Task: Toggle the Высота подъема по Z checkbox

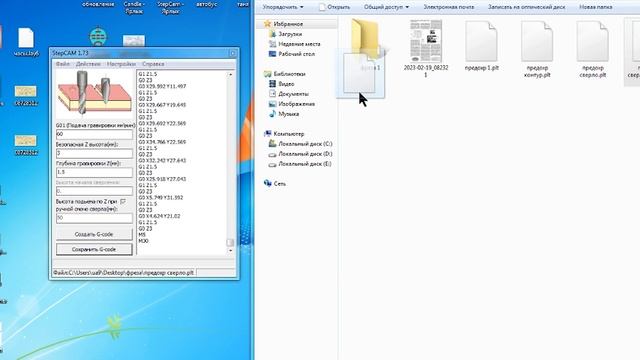Action: tap(123, 202)
